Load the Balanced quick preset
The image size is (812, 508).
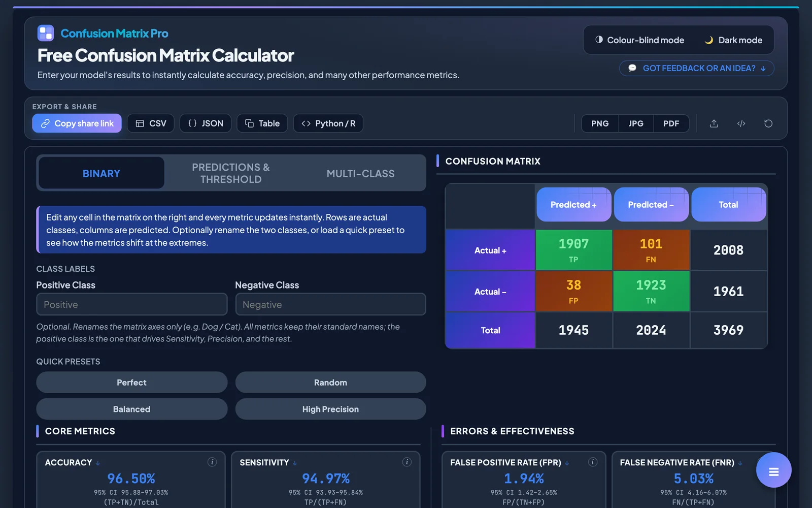coord(132,409)
